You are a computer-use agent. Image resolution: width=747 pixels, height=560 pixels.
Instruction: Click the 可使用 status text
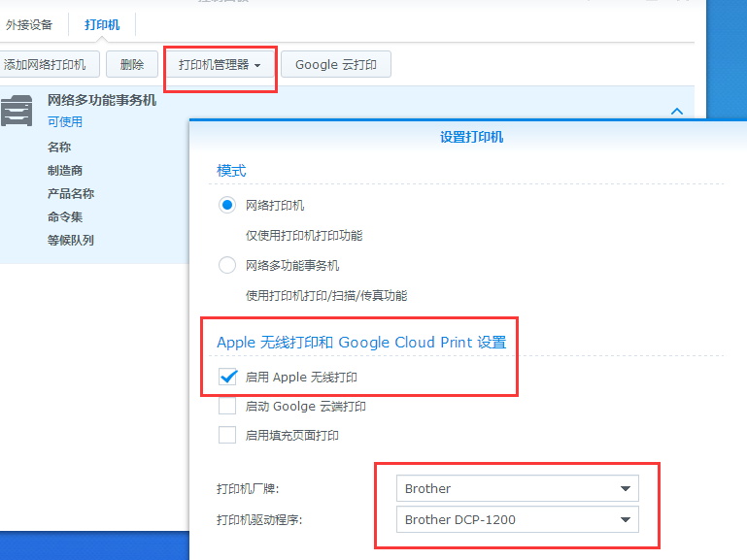[65, 122]
